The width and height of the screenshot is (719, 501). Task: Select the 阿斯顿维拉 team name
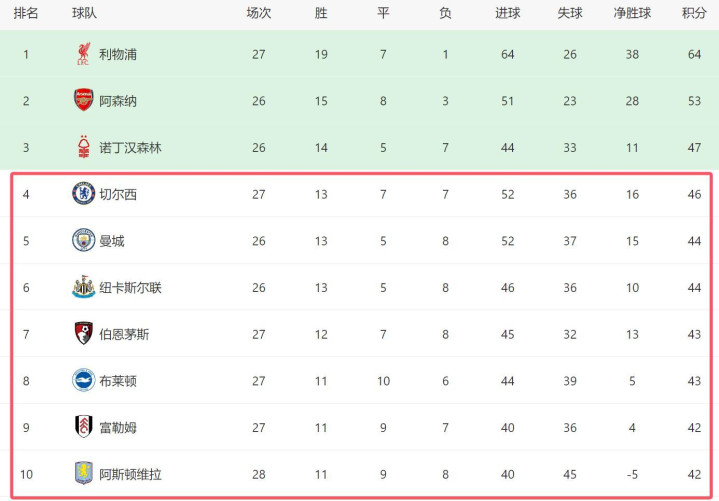coord(130,474)
